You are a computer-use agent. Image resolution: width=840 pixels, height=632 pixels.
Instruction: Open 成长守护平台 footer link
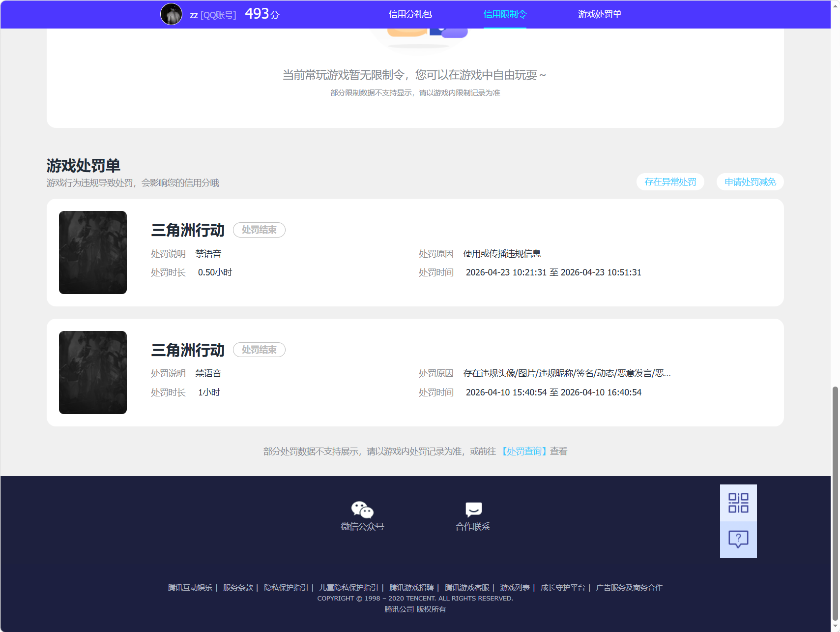[x=563, y=588]
